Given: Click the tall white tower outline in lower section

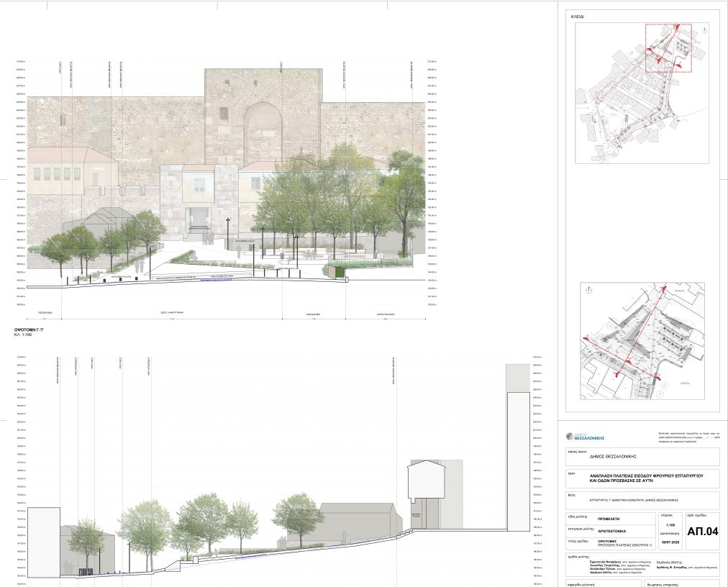Looking at the screenshot, I should (518, 461).
